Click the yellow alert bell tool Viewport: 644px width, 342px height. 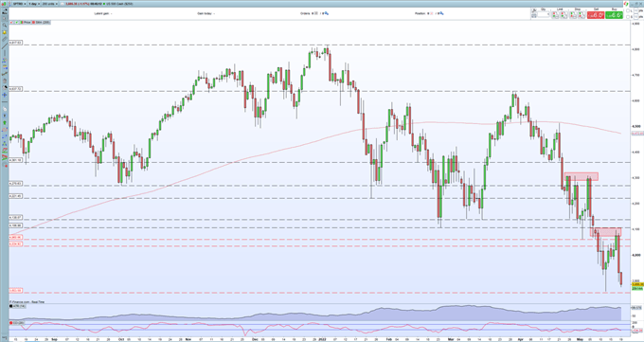(x=5, y=32)
